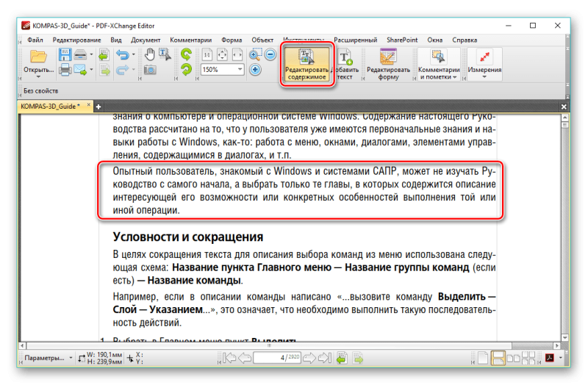Close document pane with white X
This screenshot has width=588, height=385.
(x=564, y=107)
